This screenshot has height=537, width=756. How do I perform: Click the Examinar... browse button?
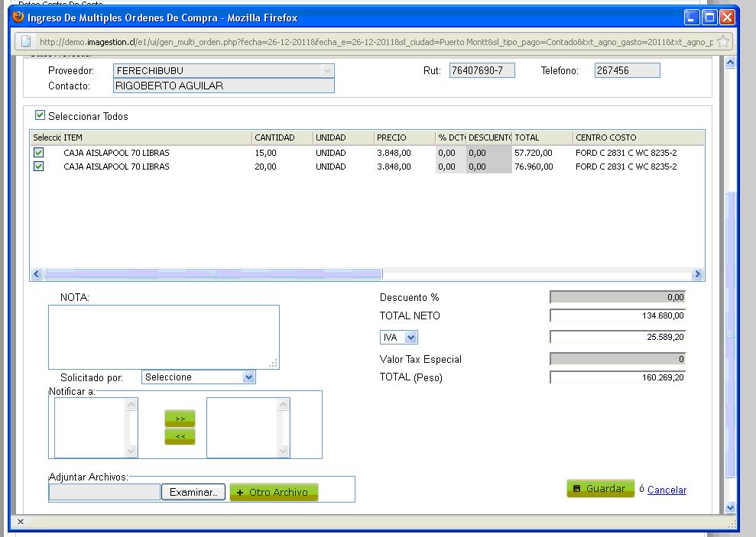(193, 492)
